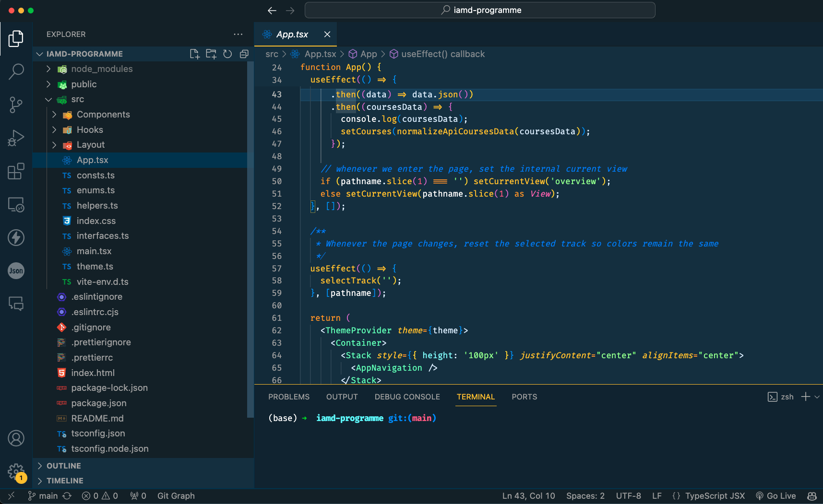Switch to the PROBLEMS panel tab
This screenshot has width=823, height=504.
point(288,397)
